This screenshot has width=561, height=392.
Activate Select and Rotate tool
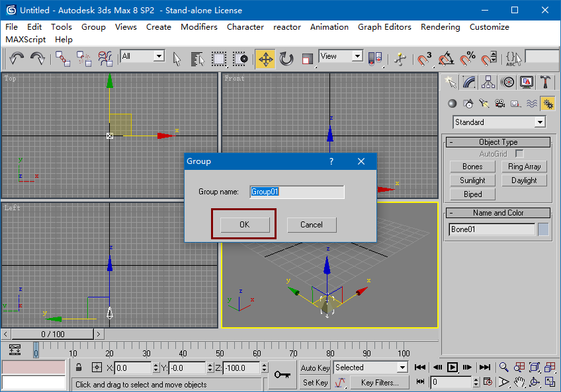pyautogui.click(x=286, y=59)
